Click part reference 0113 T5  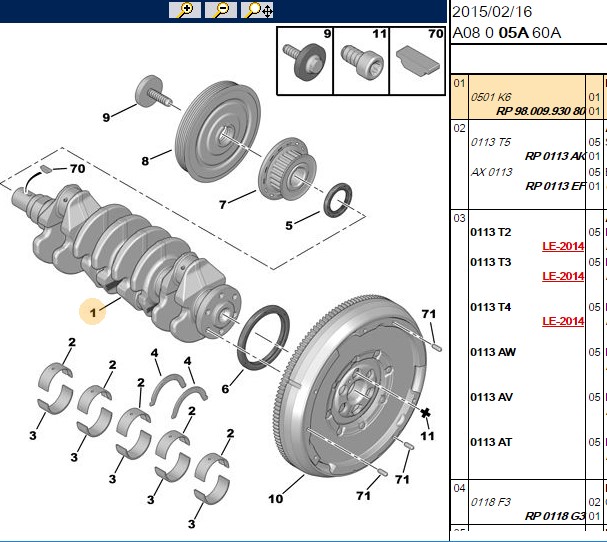(490, 142)
